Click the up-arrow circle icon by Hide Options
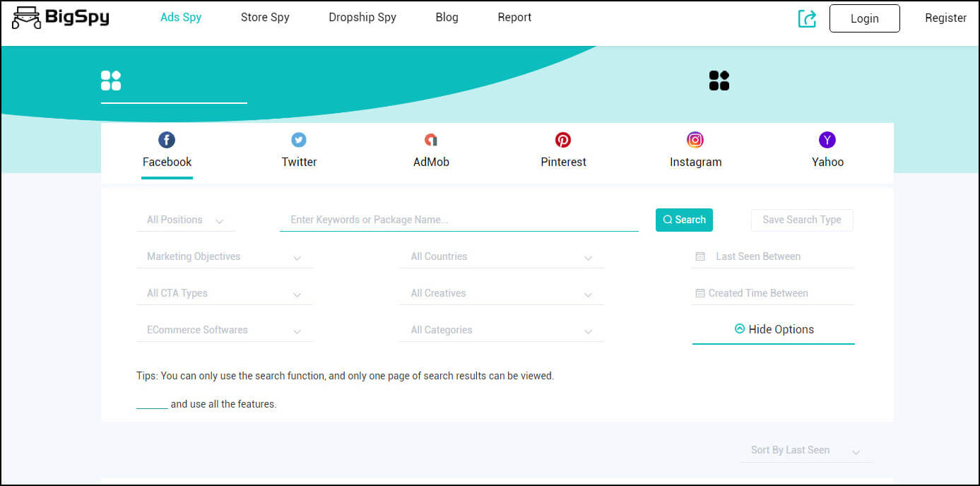The image size is (980, 486). point(740,328)
